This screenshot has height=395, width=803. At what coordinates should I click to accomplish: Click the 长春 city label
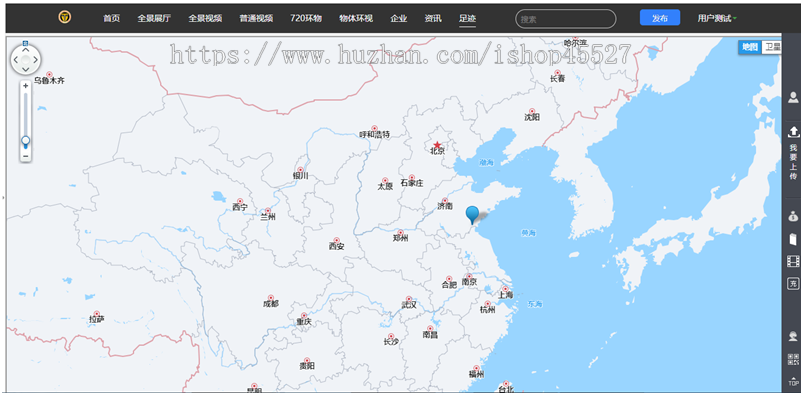pyautogui.click(x=557, y=79)
